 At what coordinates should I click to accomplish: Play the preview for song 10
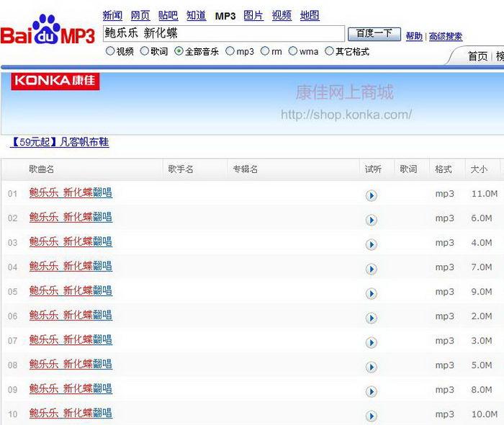tap(372, 416)
